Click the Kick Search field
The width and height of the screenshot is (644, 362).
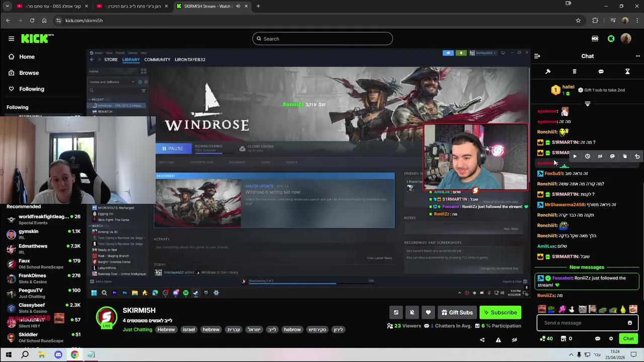[x=323, y=39]
